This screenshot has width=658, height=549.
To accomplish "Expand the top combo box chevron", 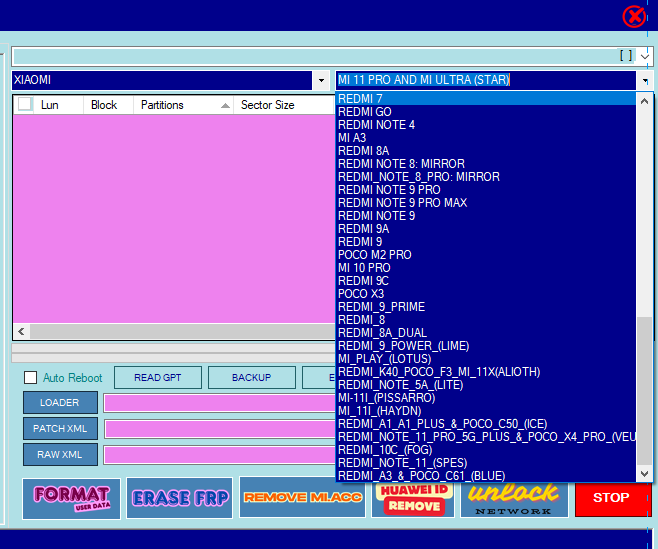I will 645,56.
